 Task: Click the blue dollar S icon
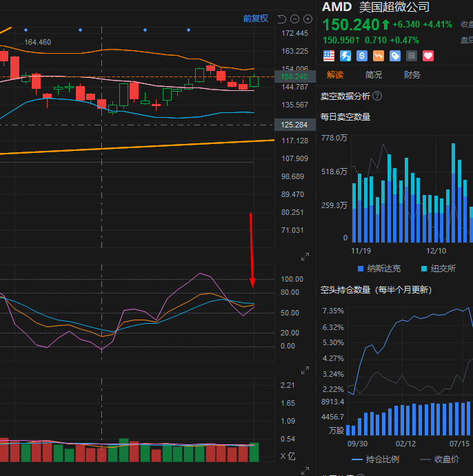pyautogui.click(x=362, y=56)
